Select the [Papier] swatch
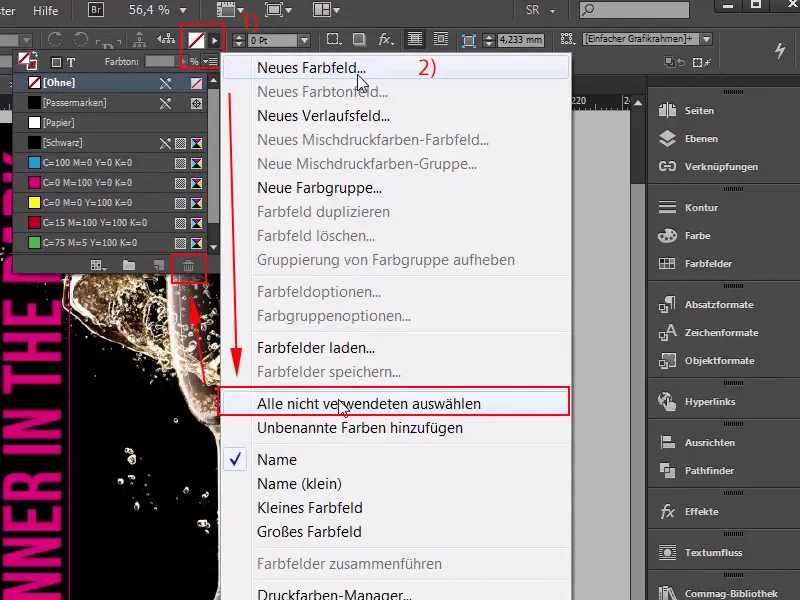Screen dimensions: 800x600 (x=110, y=122)
